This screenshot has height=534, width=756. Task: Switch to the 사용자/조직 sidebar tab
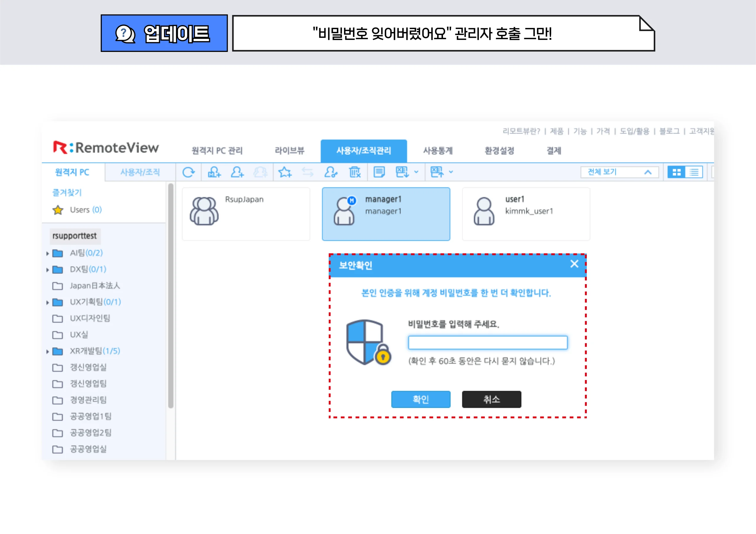[x=140, y=172]
